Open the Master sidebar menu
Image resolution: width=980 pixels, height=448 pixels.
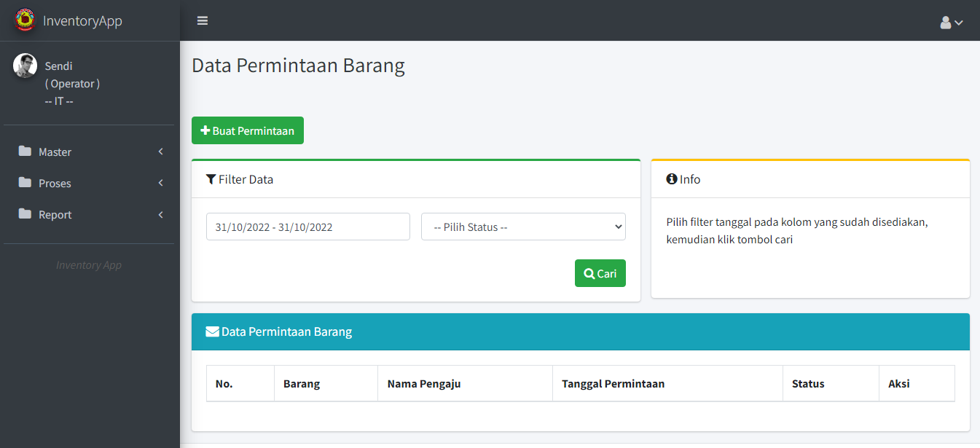(55, 152)
